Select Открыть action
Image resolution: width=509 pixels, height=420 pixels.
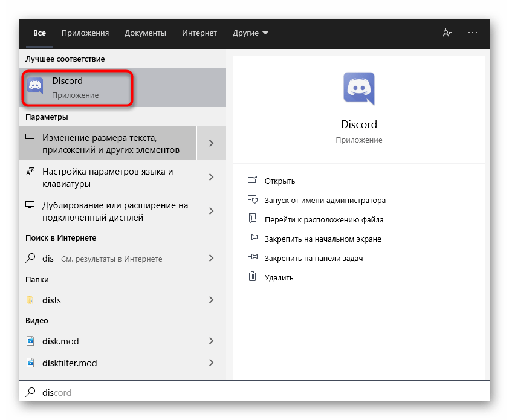click(x=279, y=181)
